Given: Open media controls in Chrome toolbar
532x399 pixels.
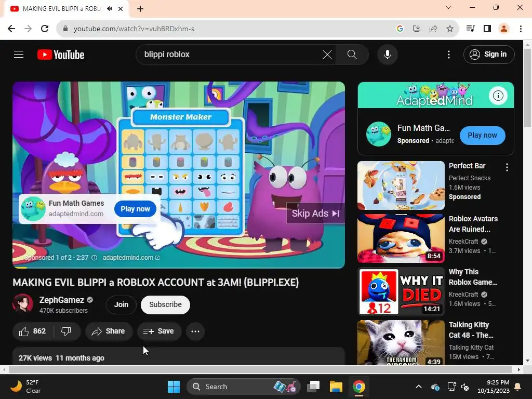Looking at the screenshot, I should 470,29.
